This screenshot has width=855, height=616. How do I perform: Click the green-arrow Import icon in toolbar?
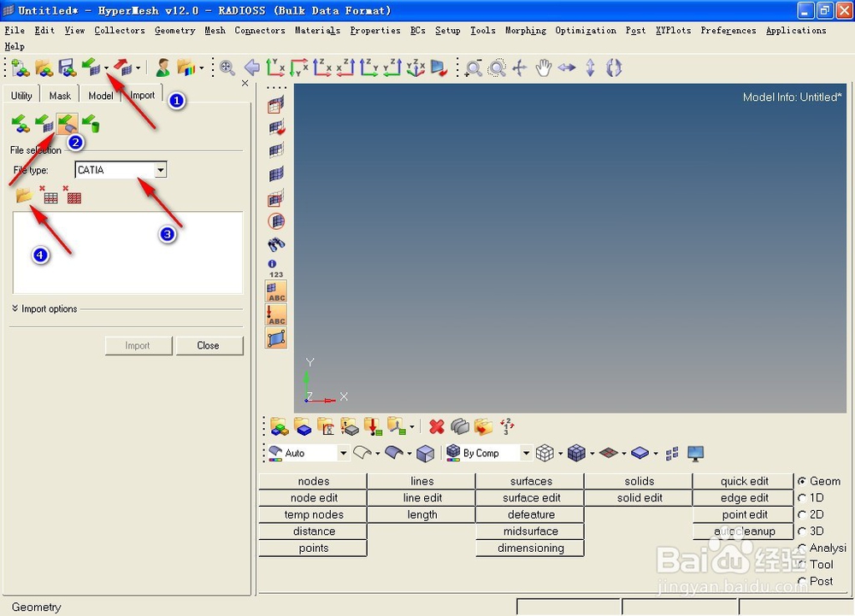point(91,67)
